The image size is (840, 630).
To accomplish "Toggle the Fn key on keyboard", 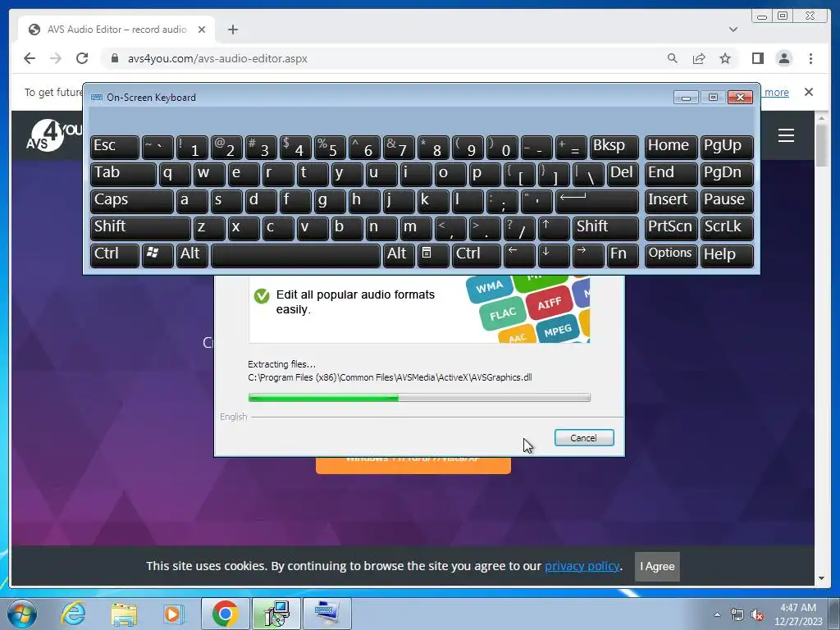I will pyautogui.click(x=623, y=255).
